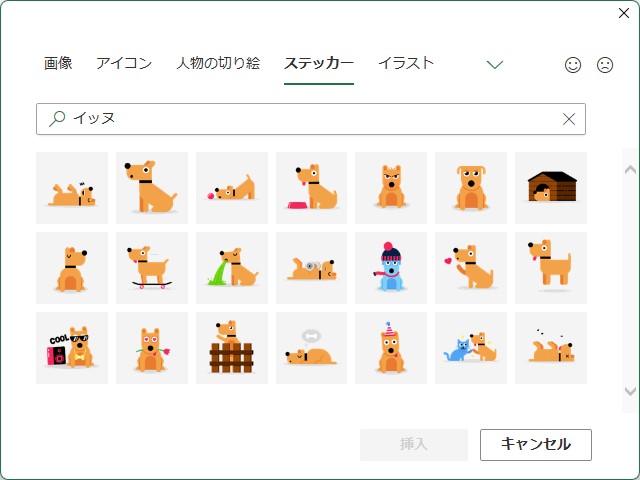Click the 挿入 button
Viewport: 640px width, 480px height.
[414, 444]
